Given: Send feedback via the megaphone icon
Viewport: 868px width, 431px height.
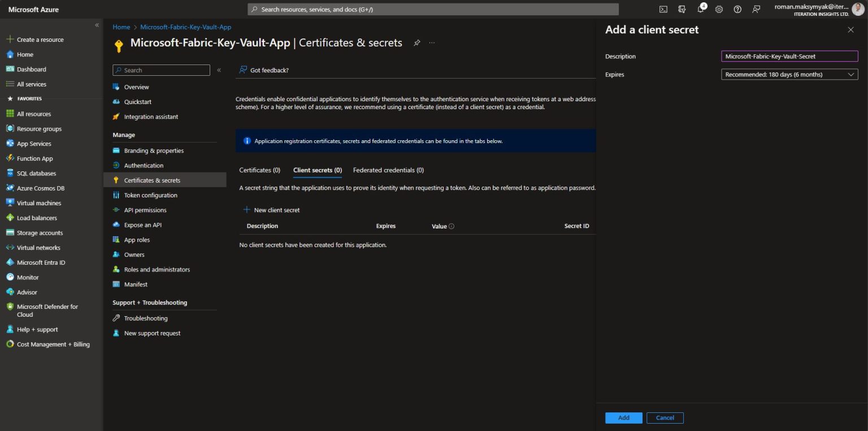Looking at the screenshot, I should click(756, 9).
